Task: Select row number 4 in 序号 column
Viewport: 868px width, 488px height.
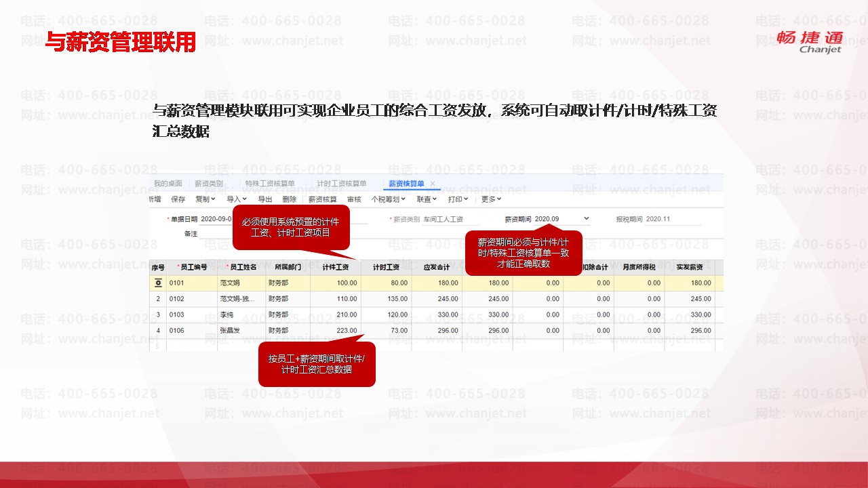Action: click(x=158, y=331)
